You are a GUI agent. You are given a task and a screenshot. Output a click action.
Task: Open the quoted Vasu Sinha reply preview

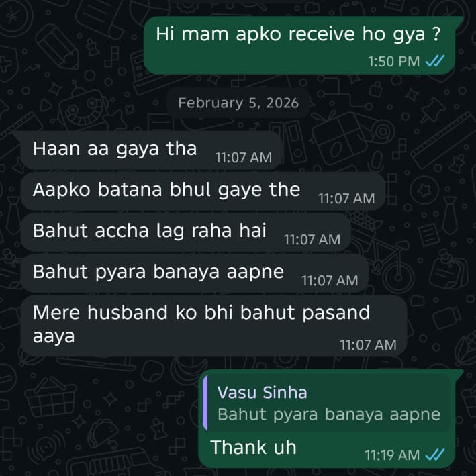[327, 403]
